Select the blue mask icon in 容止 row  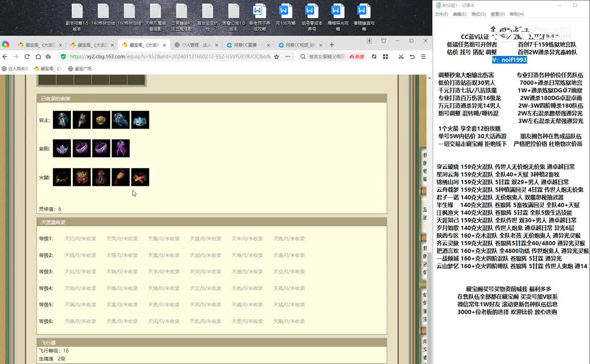coord(140,120)
